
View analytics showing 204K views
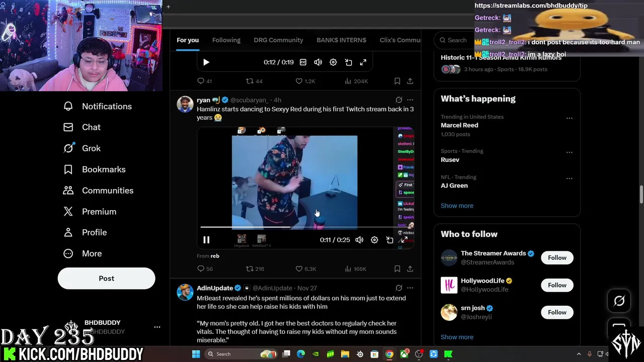click(x=356, y=81)
